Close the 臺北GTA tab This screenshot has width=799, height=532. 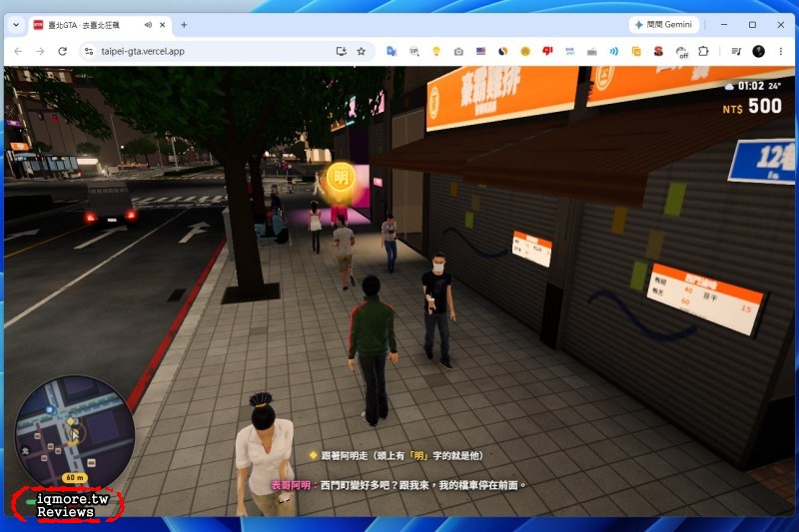pyautogui.click(x=163, y=24)
